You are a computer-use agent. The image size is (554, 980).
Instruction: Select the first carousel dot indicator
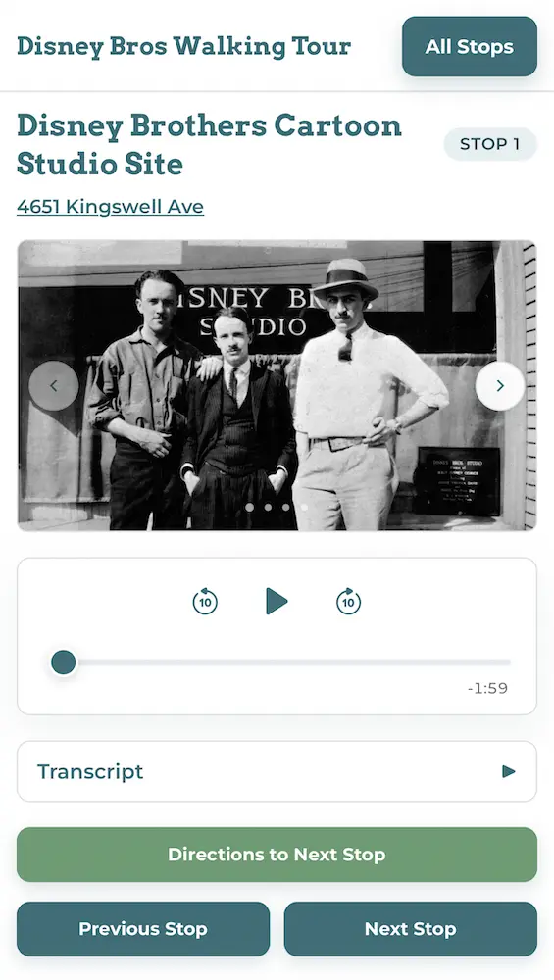click(x=249, y=507)
